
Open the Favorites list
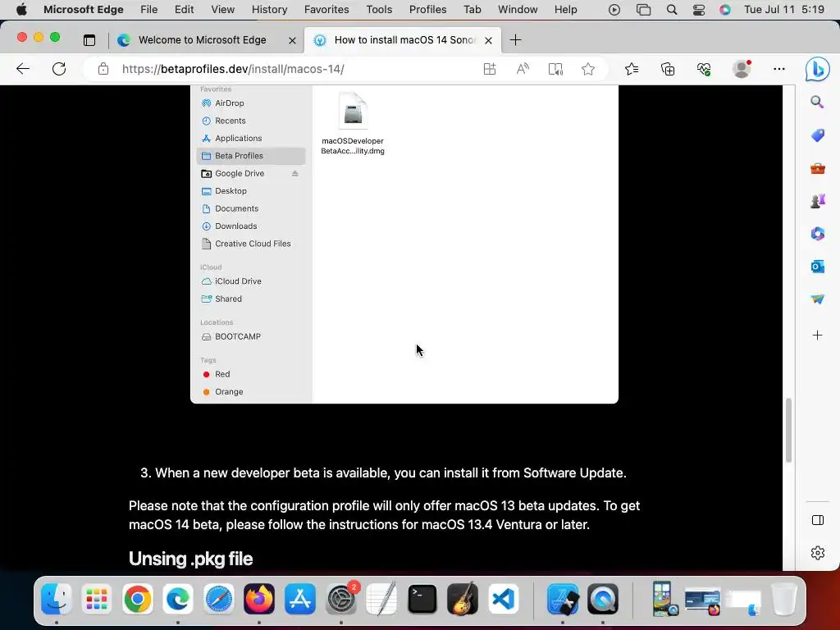pos(632,69)
